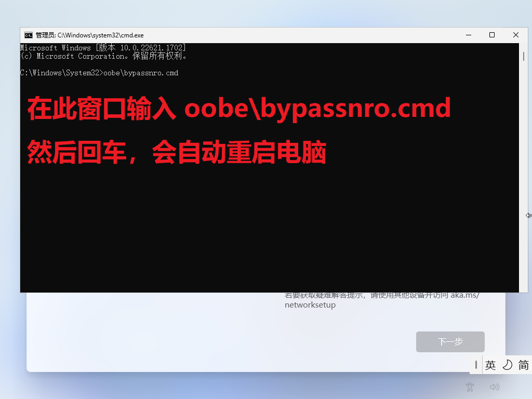Click the console vertical scrollbar thumb
Screen dimensions: 532x399
coord(524,56)
